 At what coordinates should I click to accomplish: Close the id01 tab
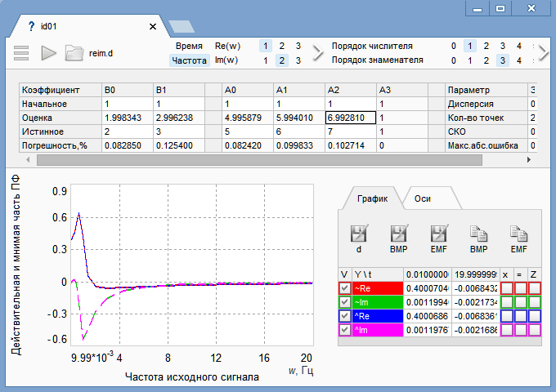click(153, 27)
